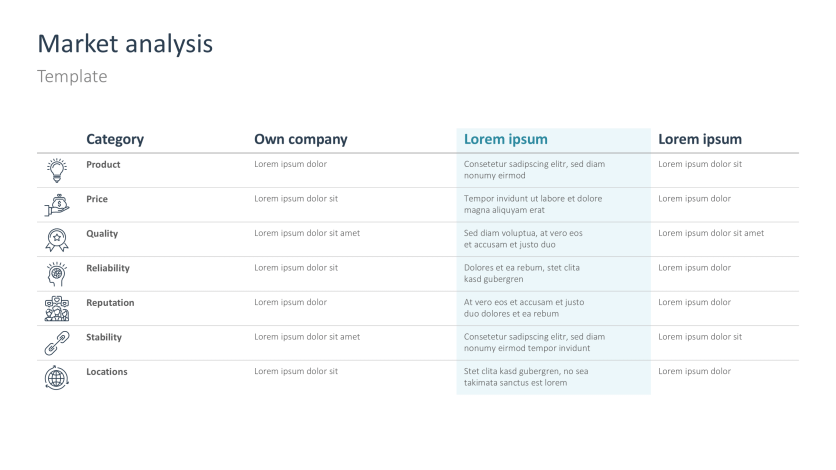Click the Category column header
This screenshot has width=836, height=470.
(115, 140)
